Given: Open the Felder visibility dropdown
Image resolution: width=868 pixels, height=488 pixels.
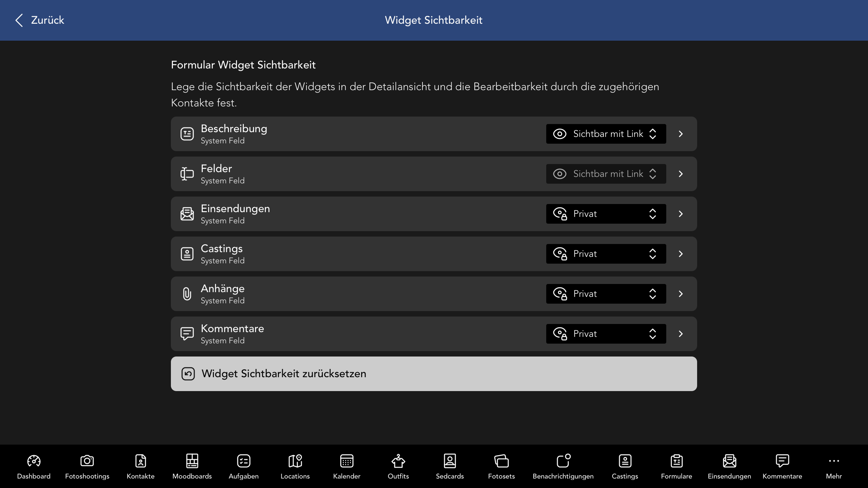Looking at the screenshot, I should pyautogui.click(x=606, y=174).
